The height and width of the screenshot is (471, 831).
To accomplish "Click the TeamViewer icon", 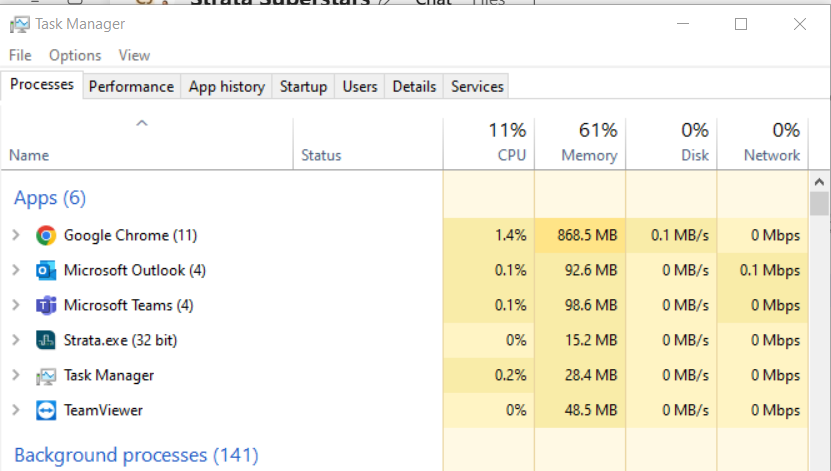I will click(x=45, y=411).
